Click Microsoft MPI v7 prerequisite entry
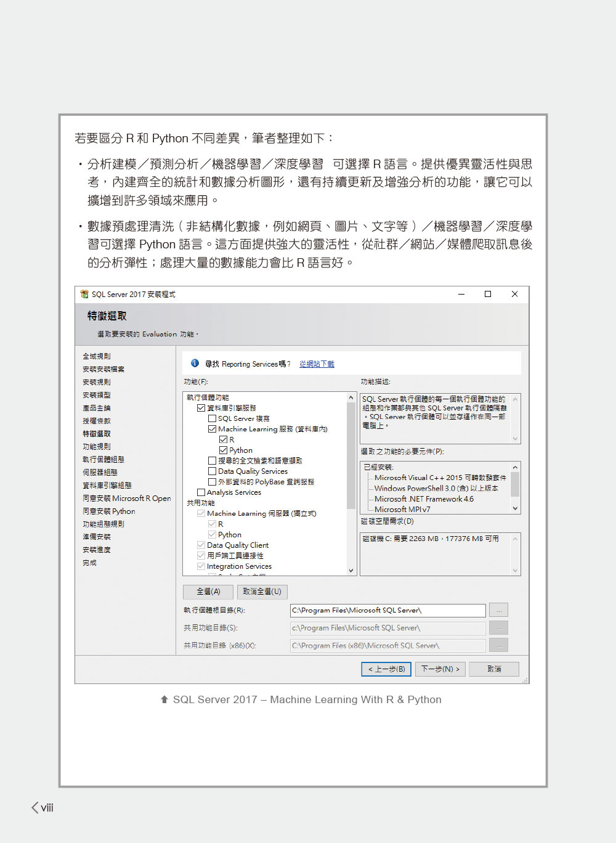 coord(403,510)
